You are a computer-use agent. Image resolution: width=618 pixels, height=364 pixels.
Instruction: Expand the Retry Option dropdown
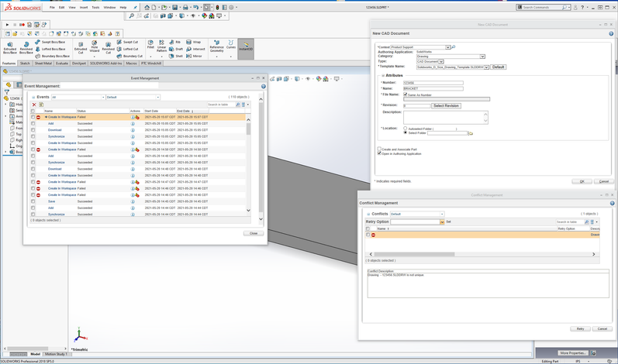tap(442, 221)
